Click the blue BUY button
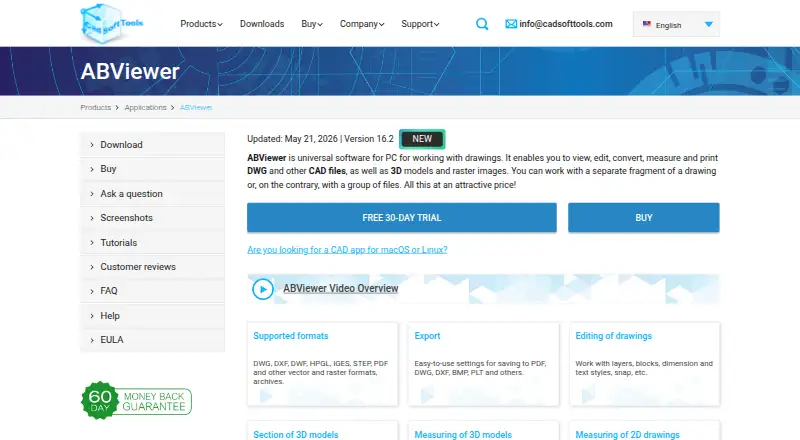 643,218
